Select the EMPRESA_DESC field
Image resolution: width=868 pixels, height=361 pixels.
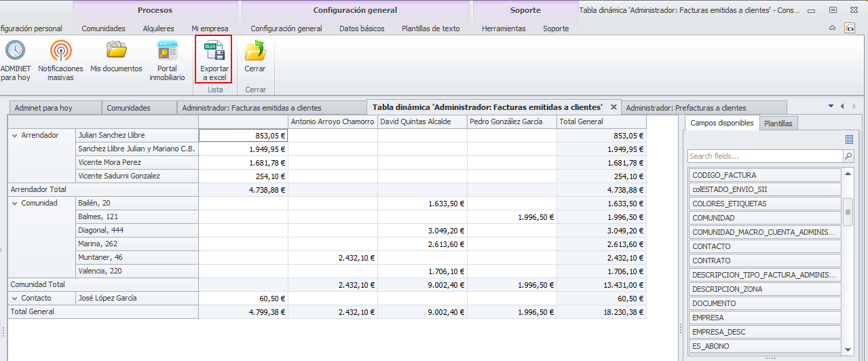coord(765,332)
